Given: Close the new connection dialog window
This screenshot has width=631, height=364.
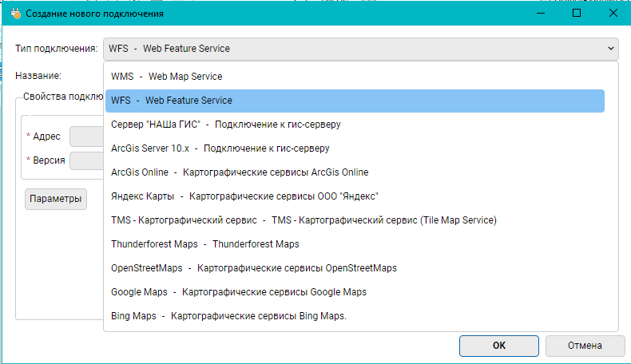Looking at the screenshot, I should coord(613,14).
